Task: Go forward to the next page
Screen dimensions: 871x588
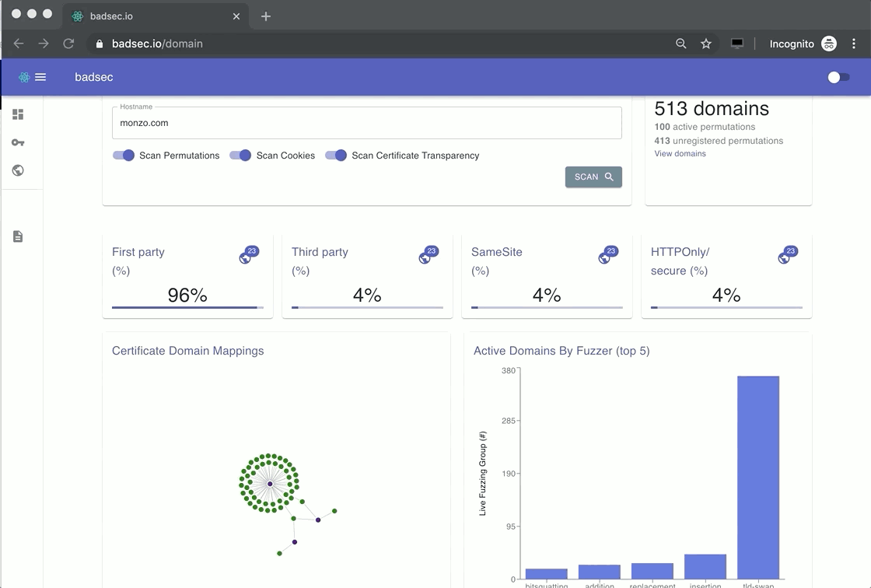Action: tap(44, 44)
